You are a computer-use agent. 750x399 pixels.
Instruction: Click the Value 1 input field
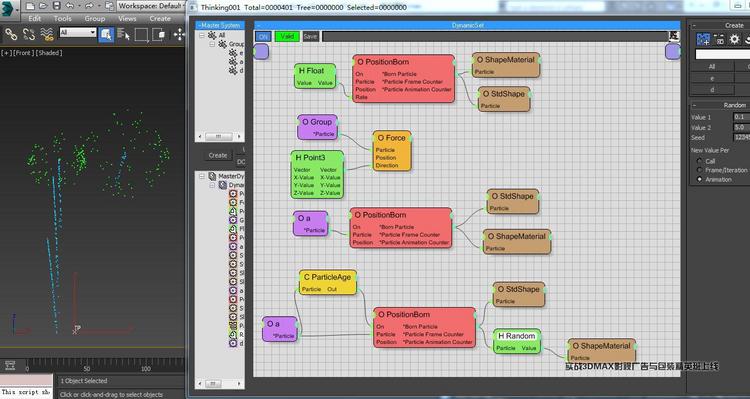pyautogui.click(x=741, y=117)
